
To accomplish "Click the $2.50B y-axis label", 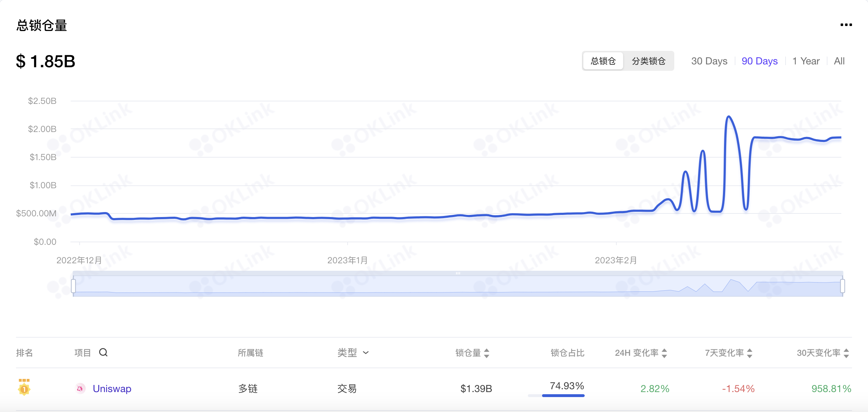I will click(42, 101).
